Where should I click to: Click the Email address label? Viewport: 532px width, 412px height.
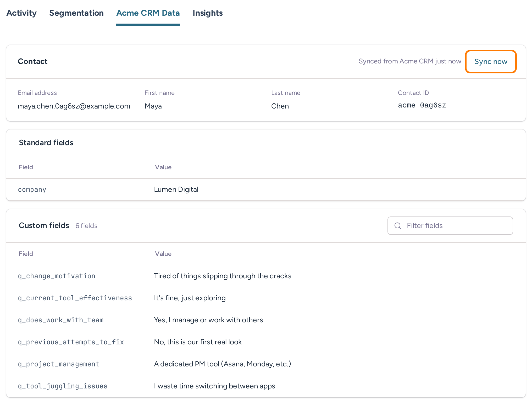[37, 93]
